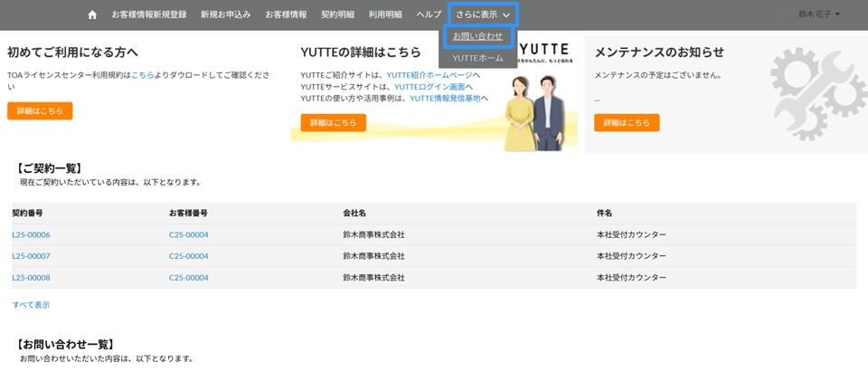Select お問い合わせ from the dropdown list
Image resolution: width=868 pixels, height=391 pixels.
477,36
